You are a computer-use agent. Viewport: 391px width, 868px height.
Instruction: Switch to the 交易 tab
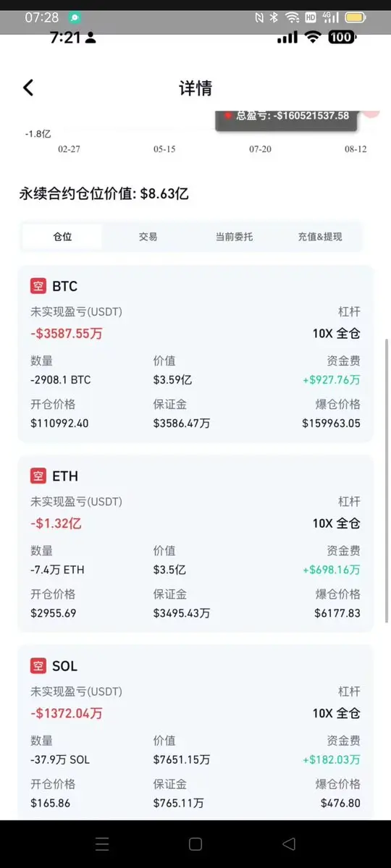148,237
